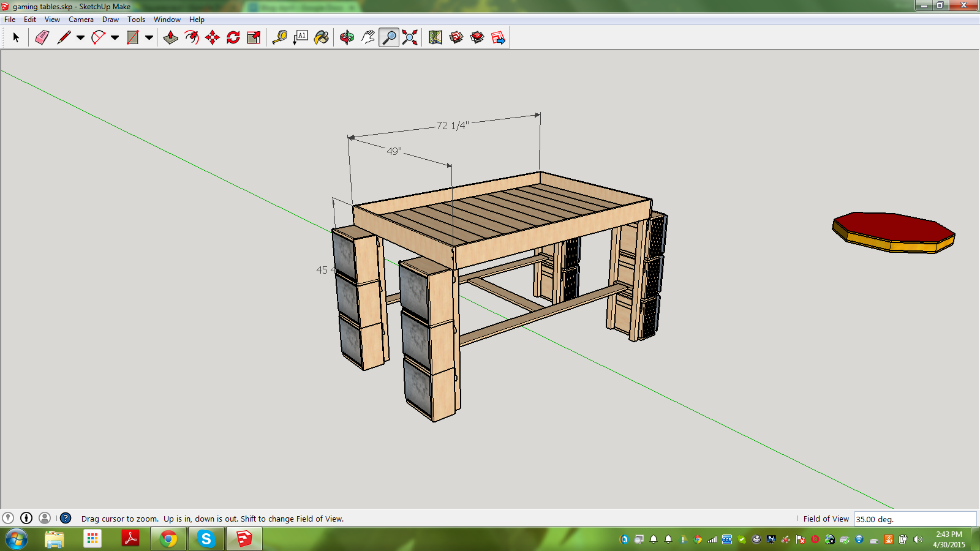Viewport: 980px width, 551px height.
Task: Expand the Rectangle shape dropdown arrow
Action: tap(149, 38)
